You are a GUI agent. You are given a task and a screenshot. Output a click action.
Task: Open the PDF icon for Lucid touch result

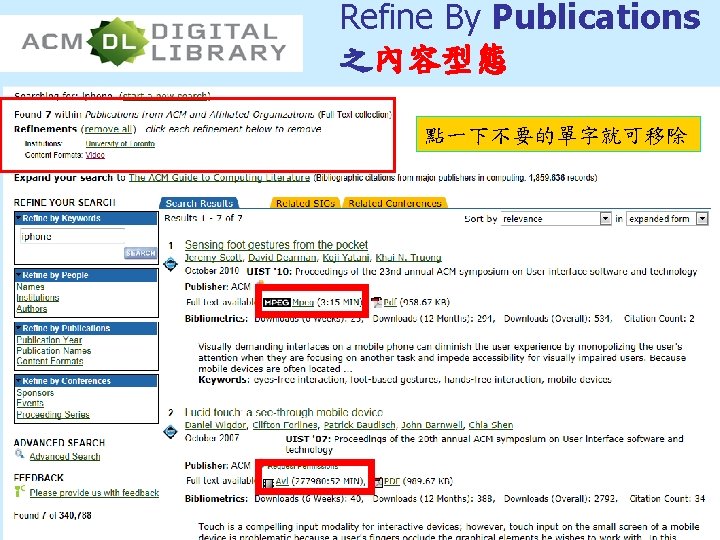point(378,482)
